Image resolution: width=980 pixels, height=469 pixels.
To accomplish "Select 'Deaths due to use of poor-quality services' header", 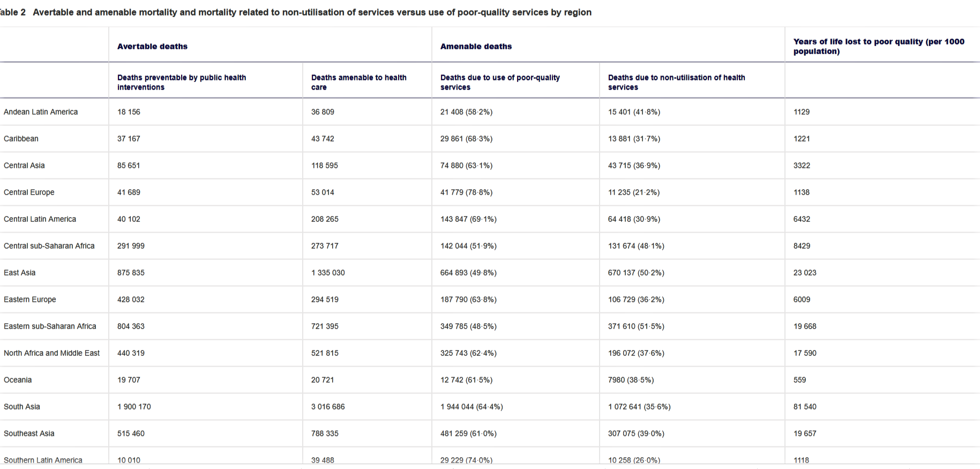I will tap(500, 83).
